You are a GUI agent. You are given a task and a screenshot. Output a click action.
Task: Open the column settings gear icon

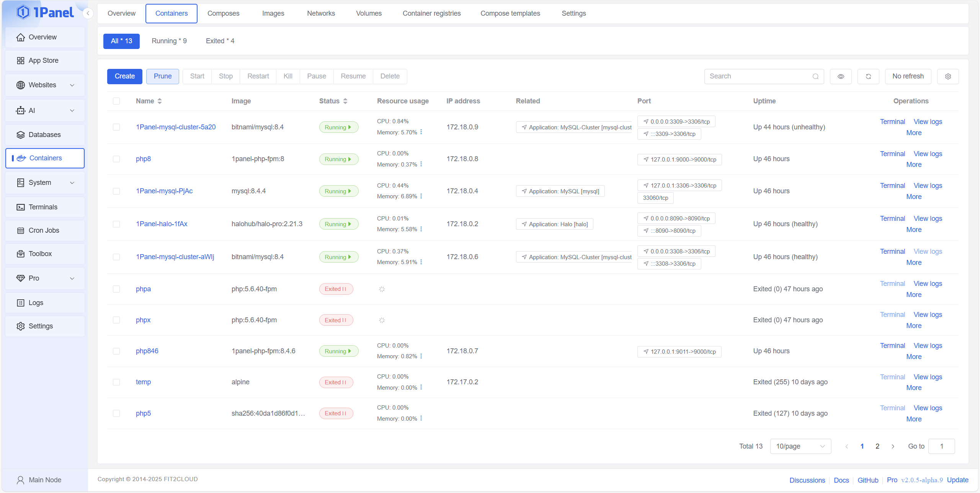coord(948,76)
